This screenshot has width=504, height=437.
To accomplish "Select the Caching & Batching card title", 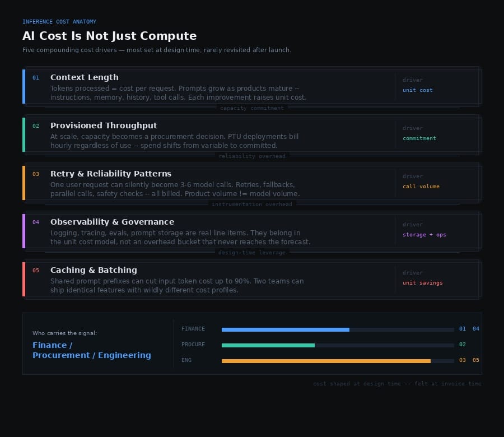I will pyautogui.click(x=94, y=270).
